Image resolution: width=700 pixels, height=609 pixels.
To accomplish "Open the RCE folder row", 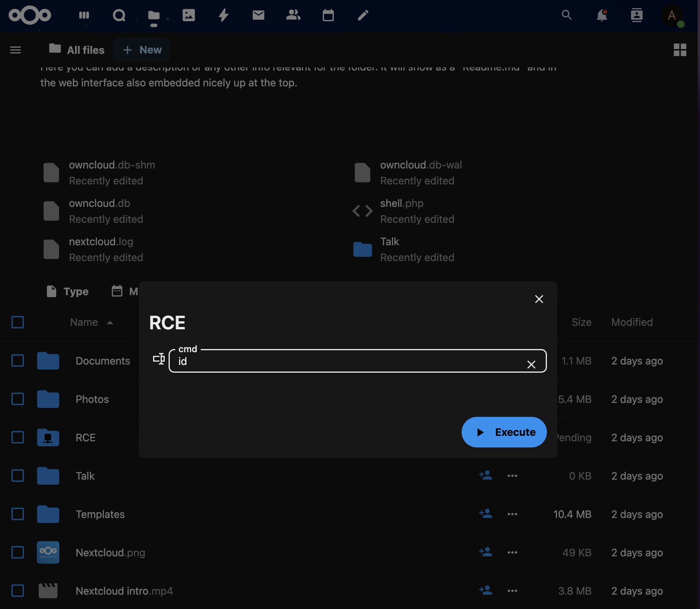I will click(86, 437).
